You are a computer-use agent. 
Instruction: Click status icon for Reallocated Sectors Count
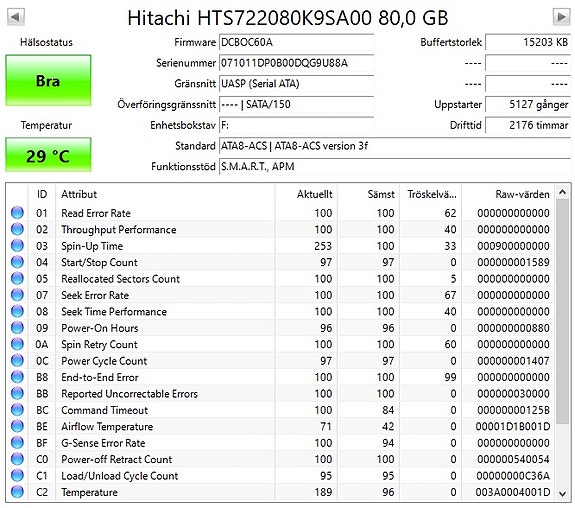(17, 278)
